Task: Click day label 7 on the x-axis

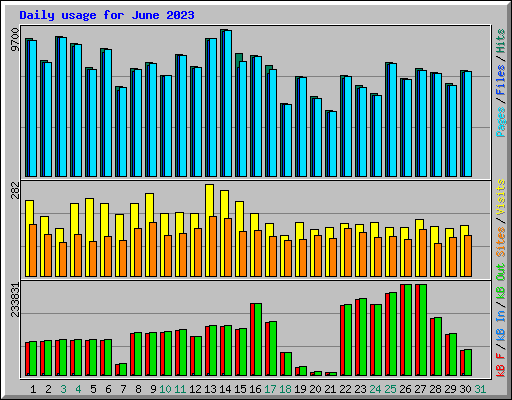Action: pos(123,389)
